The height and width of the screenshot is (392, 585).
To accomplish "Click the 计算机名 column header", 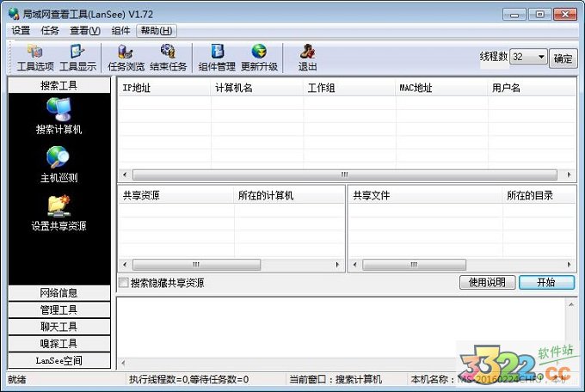I will 257,88.
